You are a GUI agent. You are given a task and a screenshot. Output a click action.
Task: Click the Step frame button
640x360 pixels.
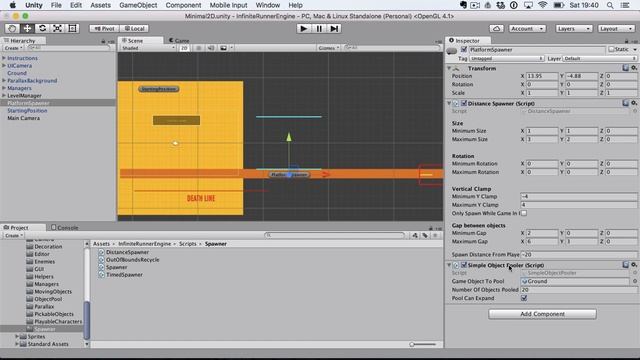click(x=334, y=29)
